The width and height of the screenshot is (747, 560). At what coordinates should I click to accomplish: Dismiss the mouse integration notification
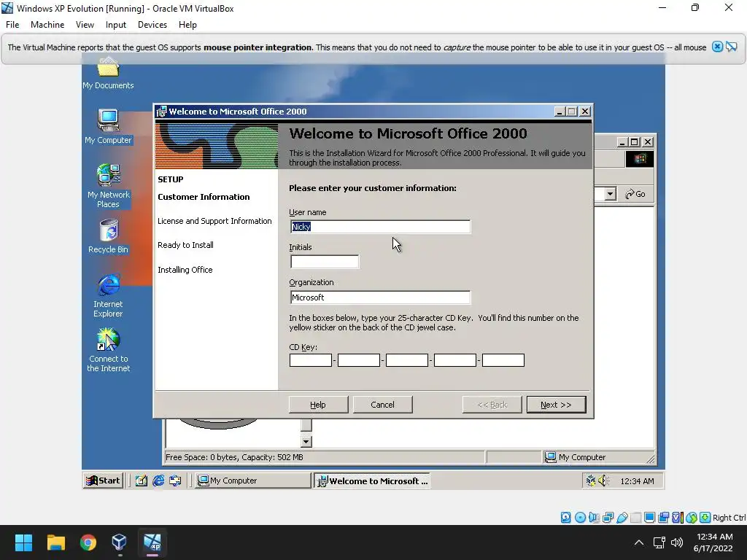click(717, 47)
